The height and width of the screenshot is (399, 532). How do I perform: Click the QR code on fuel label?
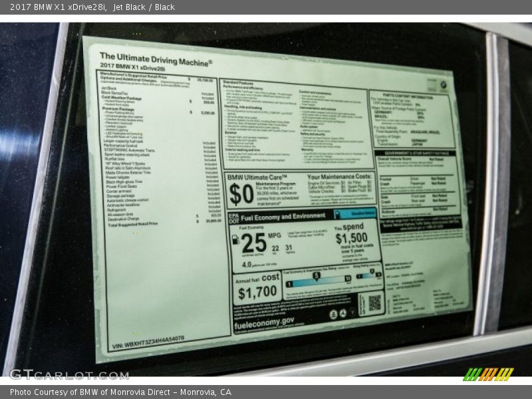tap(374, 303)
